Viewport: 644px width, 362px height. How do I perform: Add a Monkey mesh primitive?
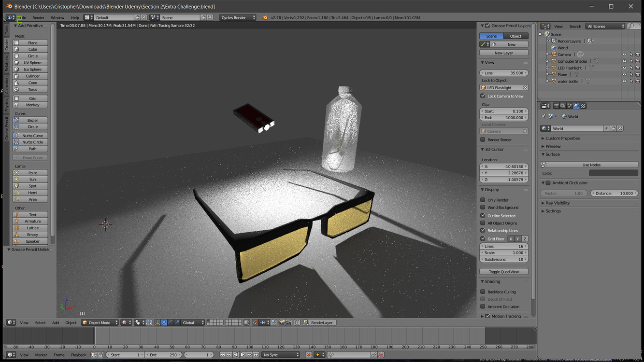(32, 105)
